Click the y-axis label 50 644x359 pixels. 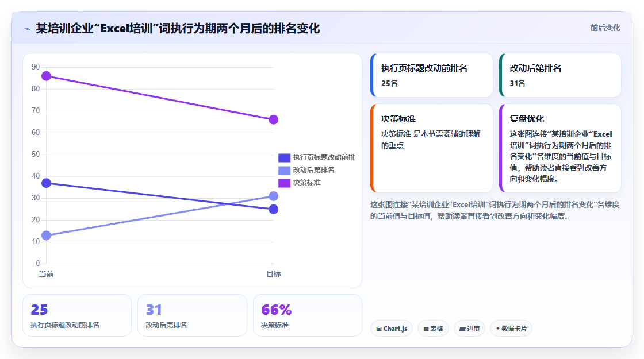click(36, 155)
